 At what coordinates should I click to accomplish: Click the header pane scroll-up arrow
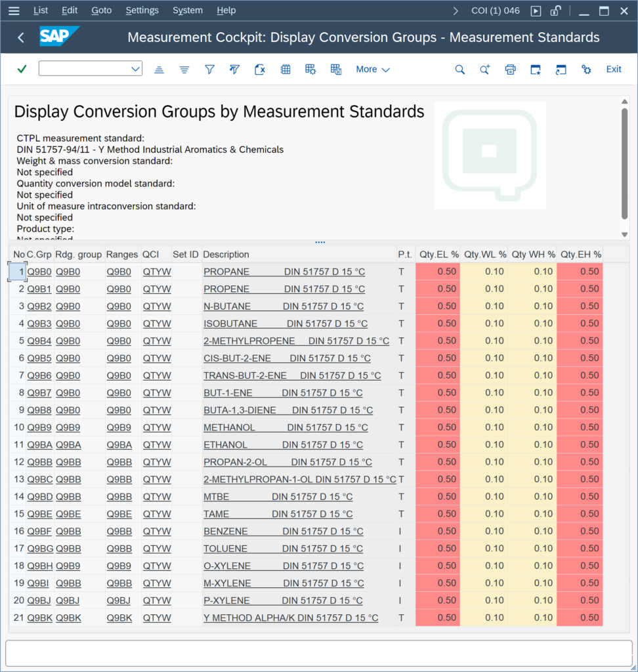[x=625, y=102]
